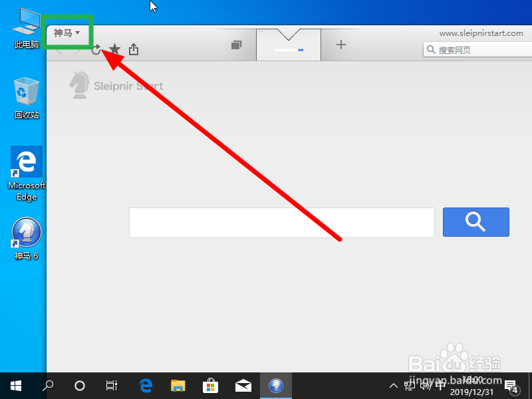Viewport: 532px width, 399px height.
Task: Open the tab groups overview icon
Action: [x=237, y=45]
